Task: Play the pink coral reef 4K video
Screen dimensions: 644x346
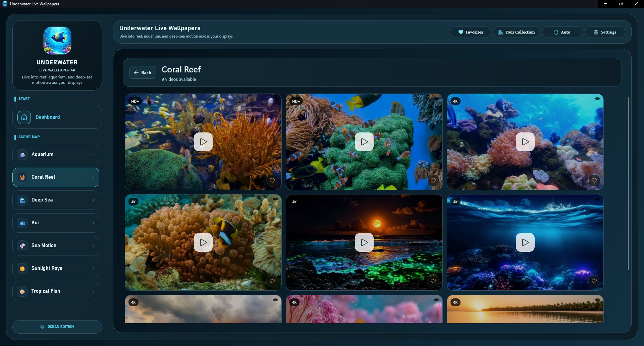Action: pos(525,142)
